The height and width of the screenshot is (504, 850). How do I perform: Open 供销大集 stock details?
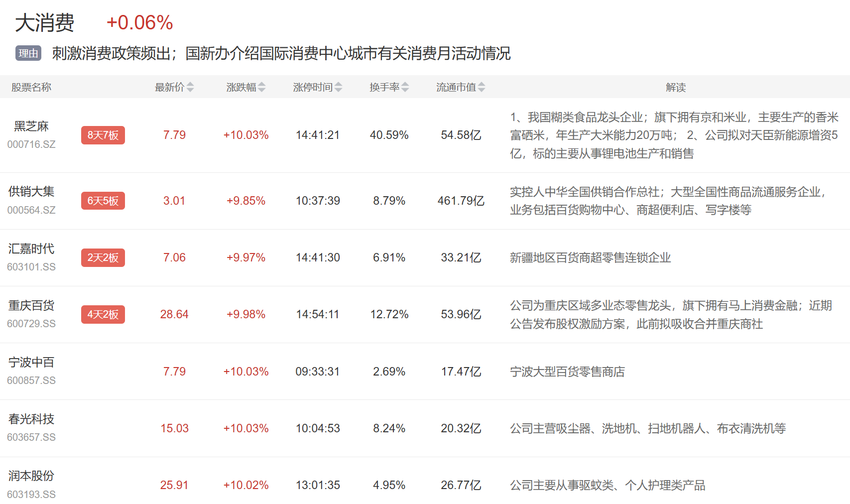pos(31,192)
